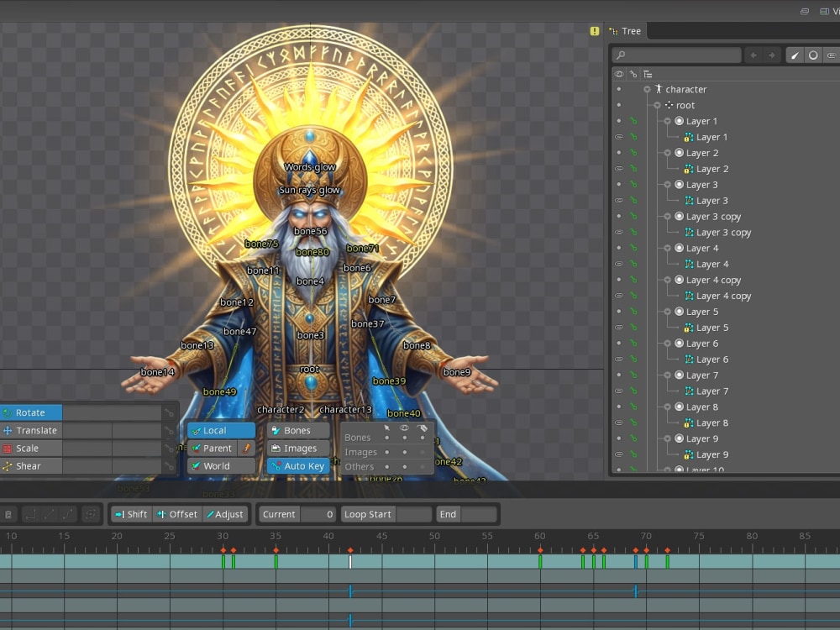This screenshot has width=840, height=630.
Task: Collapse the Layer 2 slot node
Action: (x=668, y=153)
